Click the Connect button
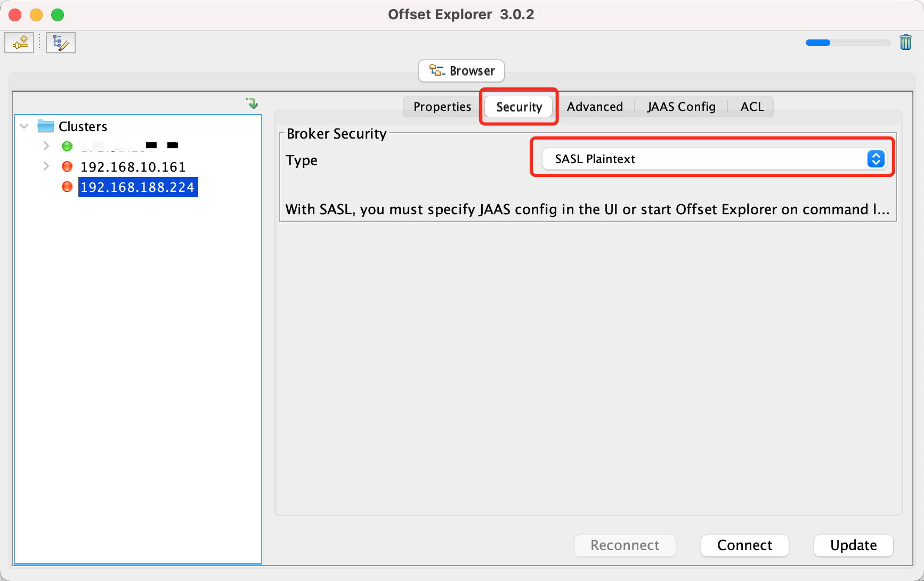924x581 pixels. pyautogui.click(x=744, y=545)
